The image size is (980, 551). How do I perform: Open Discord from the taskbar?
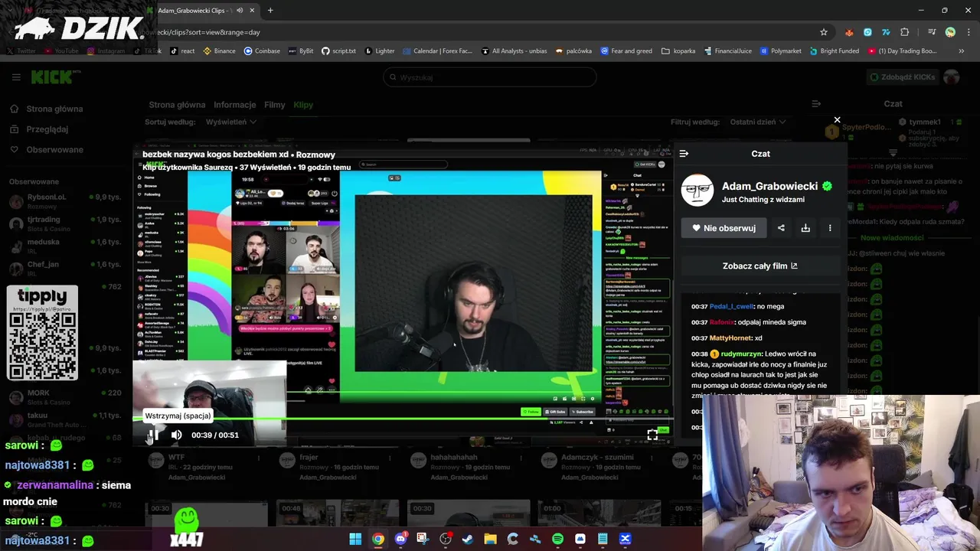400,539
